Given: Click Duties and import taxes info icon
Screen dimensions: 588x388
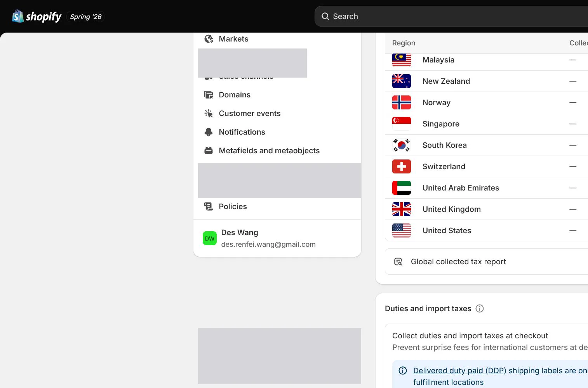Looking at the screenshot, I should (x=480, y=308).
